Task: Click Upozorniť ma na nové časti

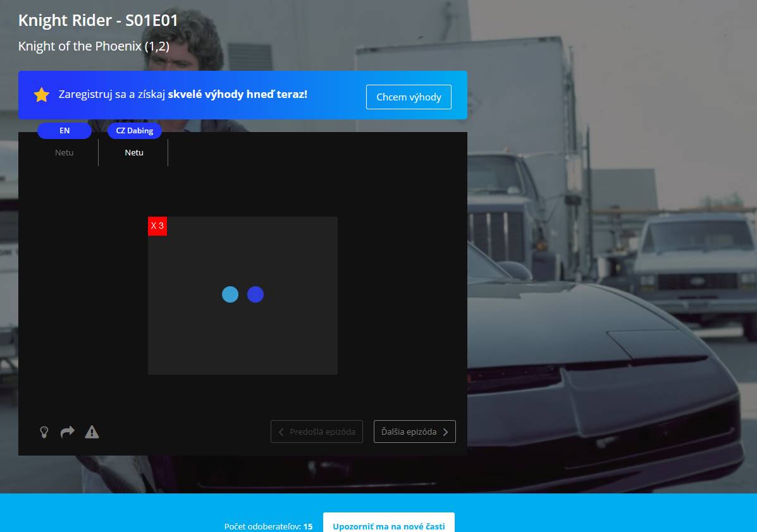Action: point(389,524)
